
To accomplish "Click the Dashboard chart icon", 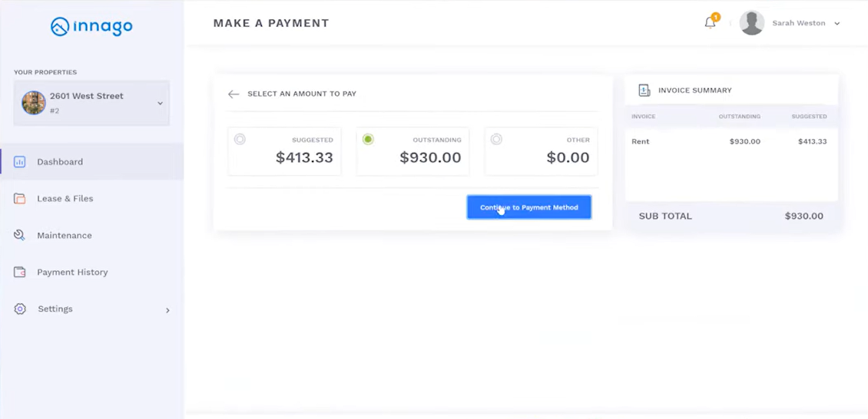I will pyautogui.click(x=20, y=162).
